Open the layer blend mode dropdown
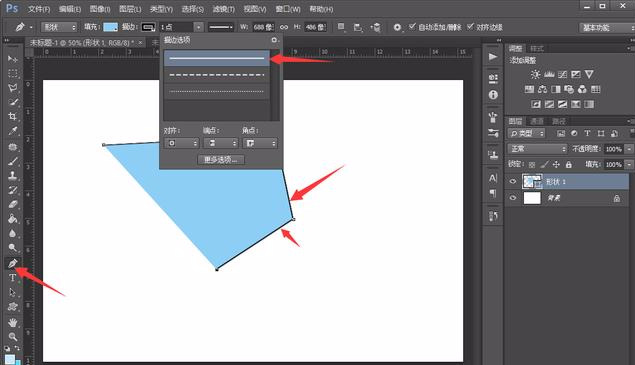Screen dimensions: 635x365 pos(537,149)
